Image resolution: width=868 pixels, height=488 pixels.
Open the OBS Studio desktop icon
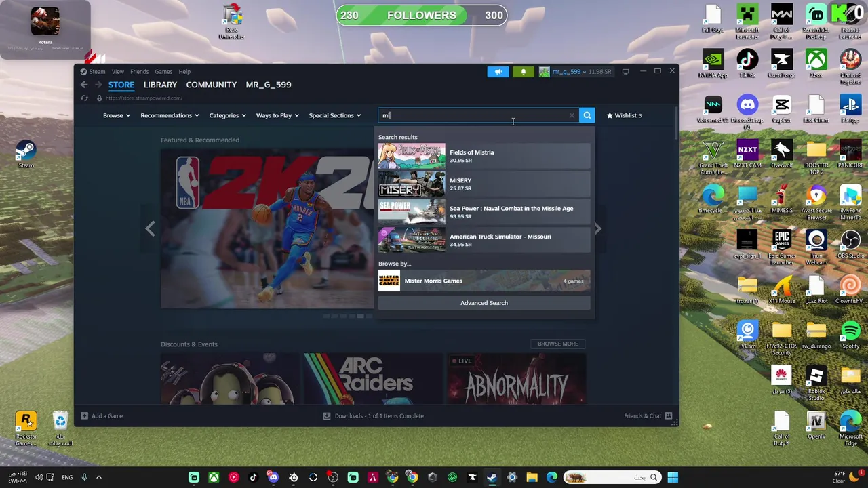[x=850, y=244]
